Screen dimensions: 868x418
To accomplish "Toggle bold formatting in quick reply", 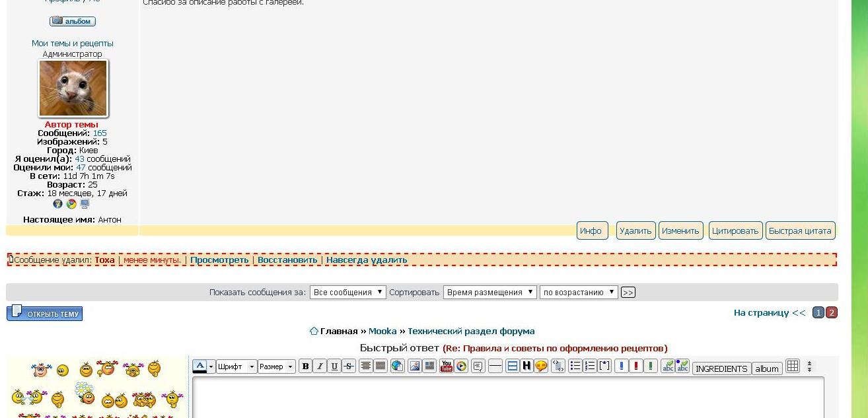I will click(305, 366).
